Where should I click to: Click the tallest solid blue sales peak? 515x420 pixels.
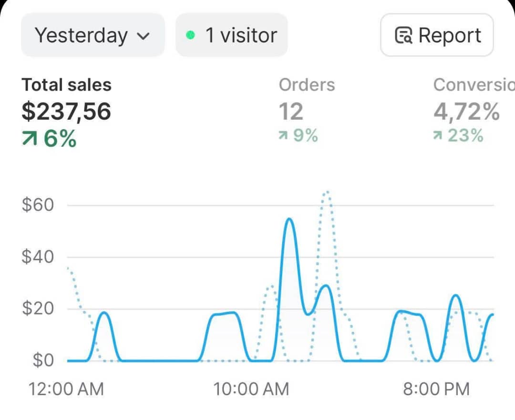[x=289, y=219]
